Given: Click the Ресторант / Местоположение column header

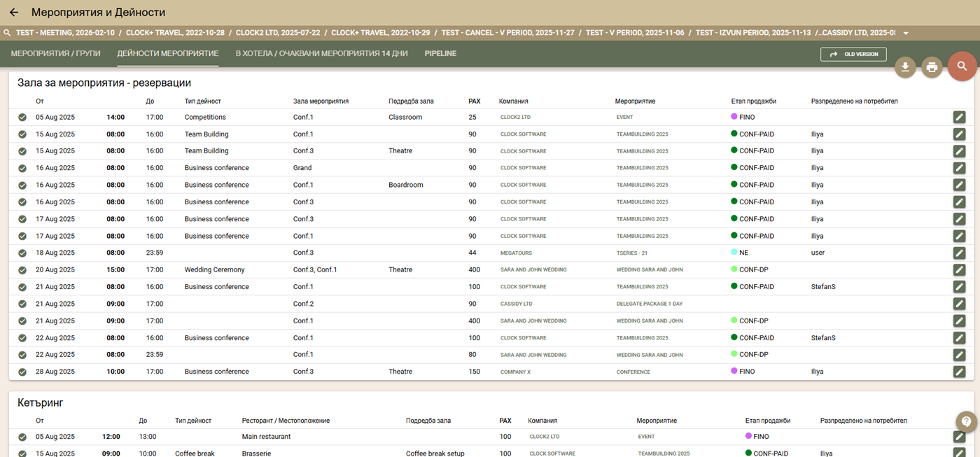Looking at the screenshot, I should (x=286, y=421).
